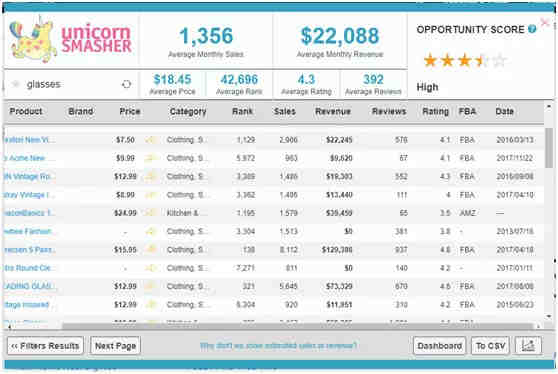Click the chart icon button beside To CSV
This screenshot has width=558, height=374.
pos(528,346)
